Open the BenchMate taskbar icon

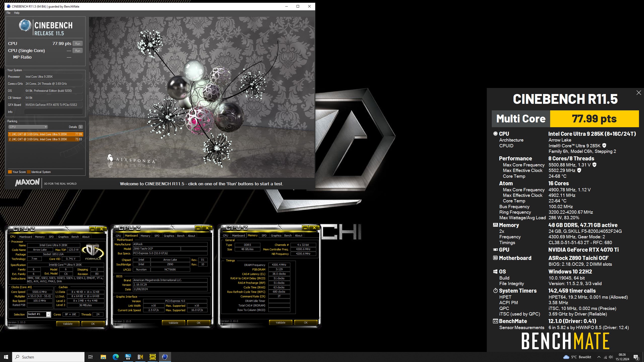coord(140,357)
